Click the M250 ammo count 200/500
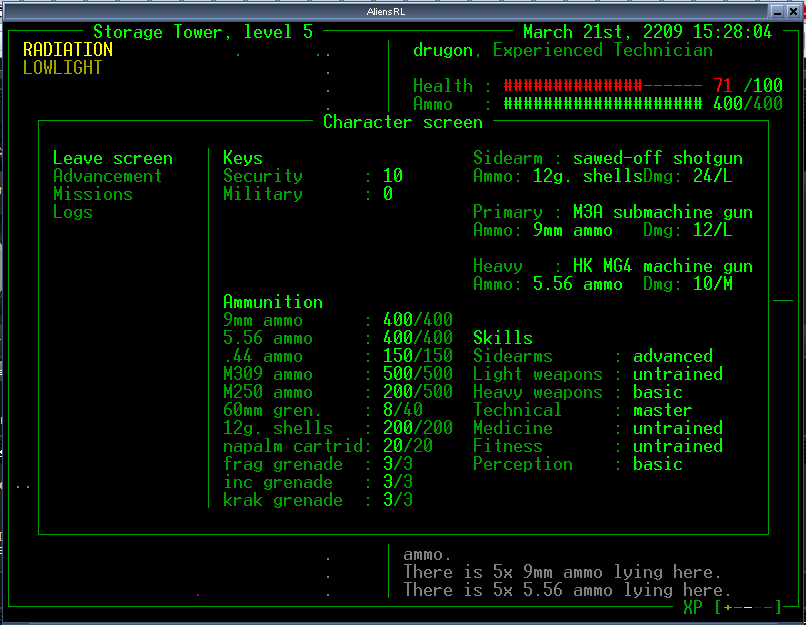Screen dimensions: 806x625 [418, 392]
